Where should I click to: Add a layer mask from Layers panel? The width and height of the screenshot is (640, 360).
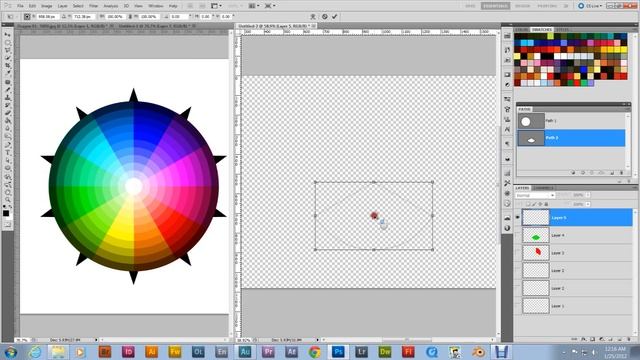[593, 339]
